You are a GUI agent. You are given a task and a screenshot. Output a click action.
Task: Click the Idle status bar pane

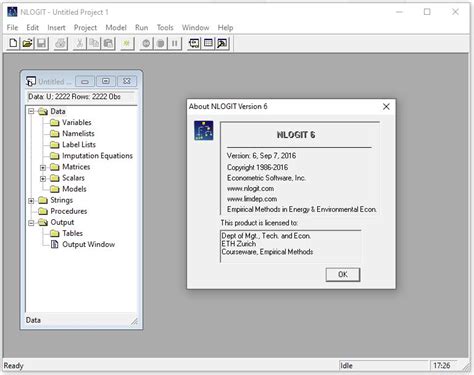[383, 365]
